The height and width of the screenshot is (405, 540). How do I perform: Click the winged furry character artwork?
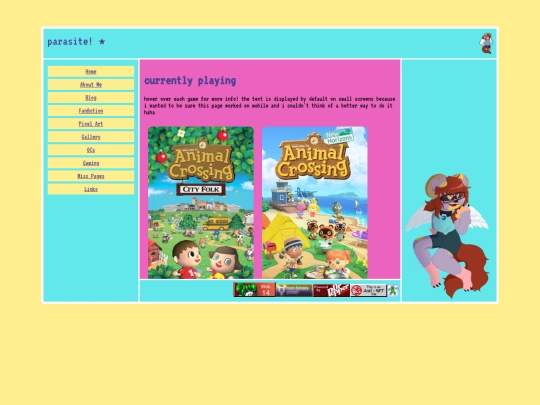point(447,236)
